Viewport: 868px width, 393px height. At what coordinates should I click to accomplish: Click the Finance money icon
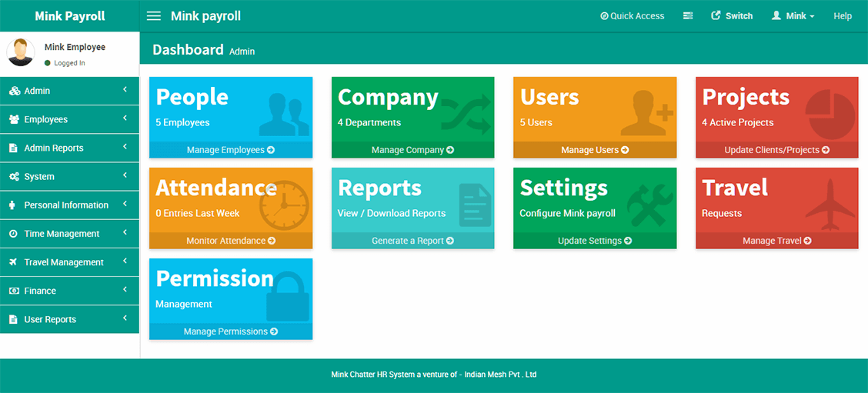[x=14, y=291]
